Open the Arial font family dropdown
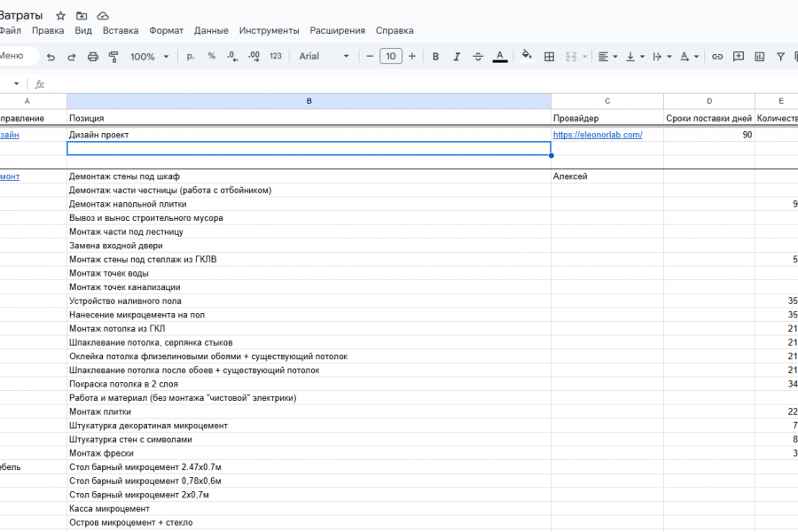The height and width of the screenshot is (532, 798). click(325, 57)
